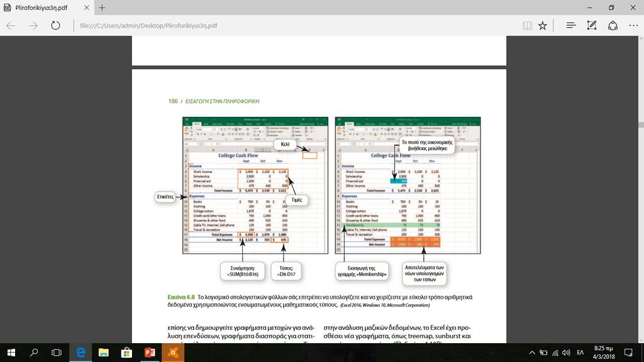The image size is (644, 362).
Task: Open the Hub lines icon
Action: pyautogui.click(x=571, y=25)
